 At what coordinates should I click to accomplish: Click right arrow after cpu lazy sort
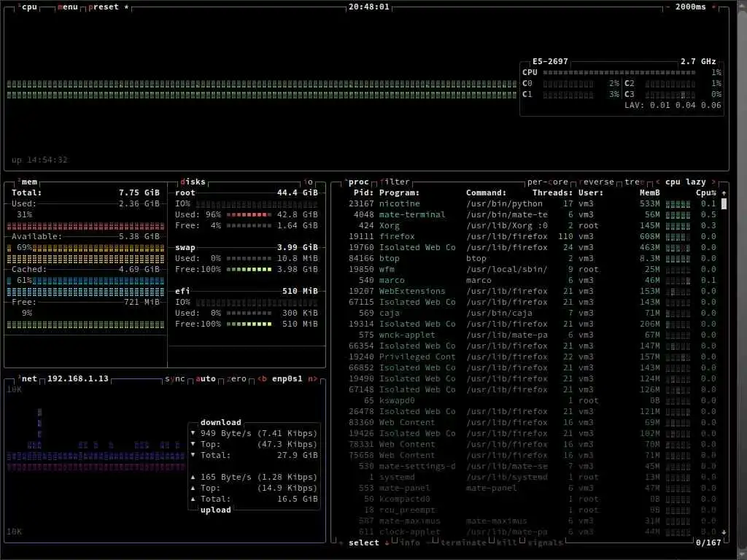(713, 182)
